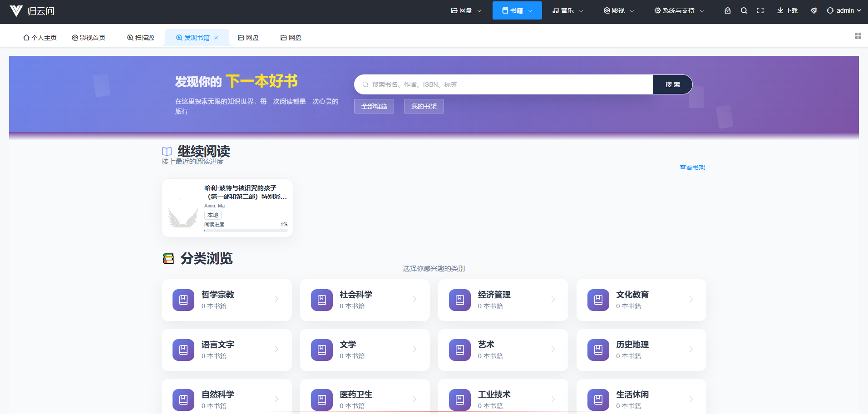This screenshot has width=868, height=414.
Task: Toggle fullscreen mode icon
Action: pos(760,10)
